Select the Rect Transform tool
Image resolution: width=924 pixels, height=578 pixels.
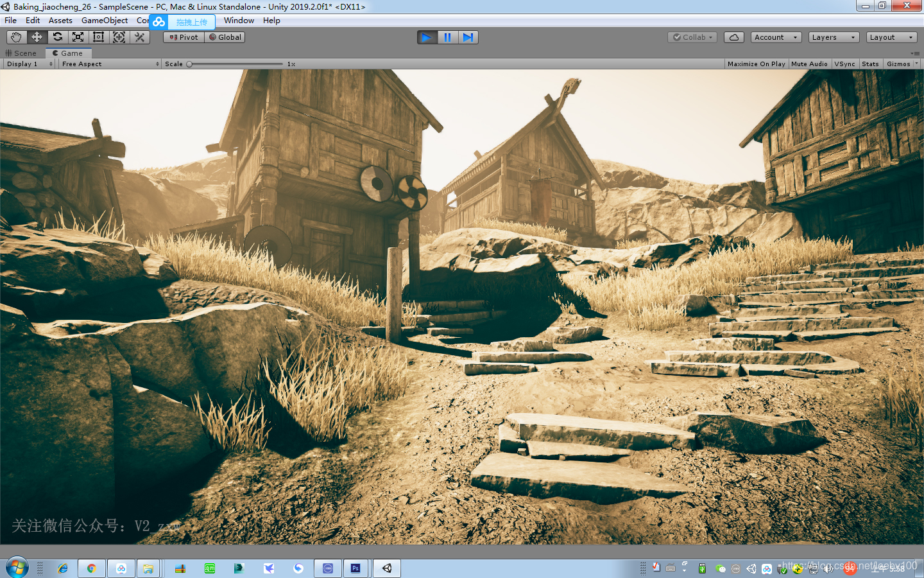(x=98, y=37)
